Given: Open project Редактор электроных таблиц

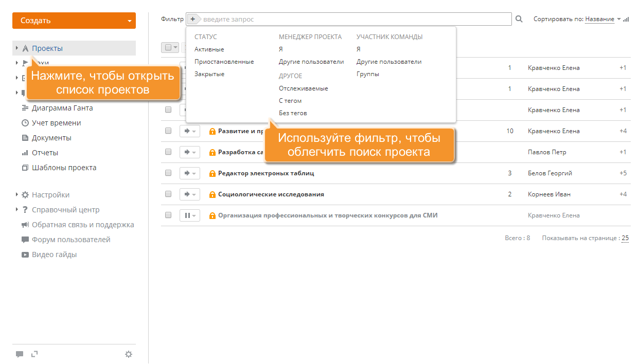Looking at the screenshot, I should pos(266,173).
